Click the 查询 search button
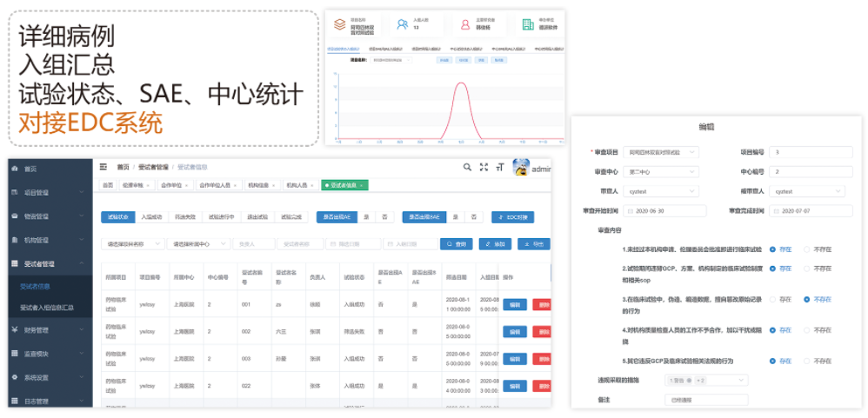Viewport: 868px width, 418px height. [x=456, y=244]
